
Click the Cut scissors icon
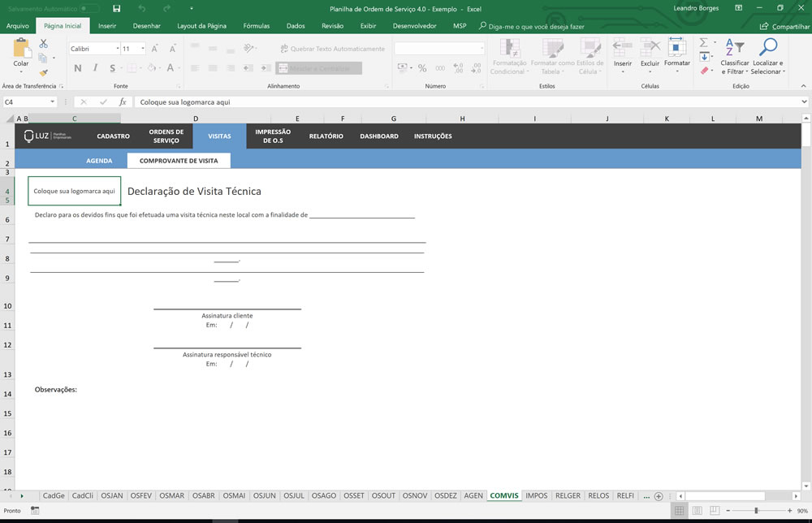click(44, 44)
